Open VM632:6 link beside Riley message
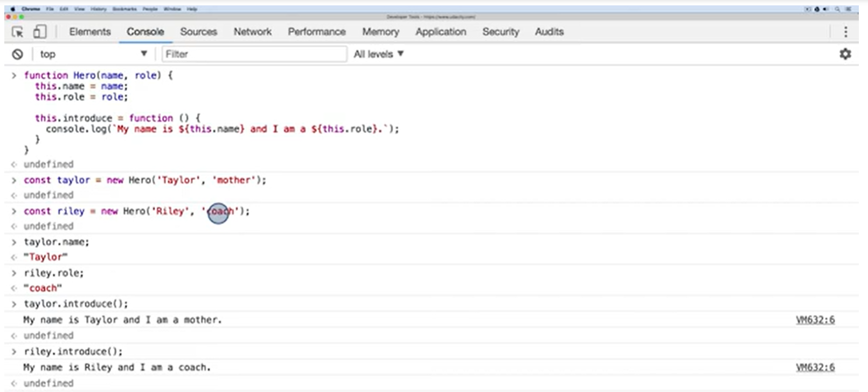Image resolution: width=868 pixels, height=392 pixels. 815,367
